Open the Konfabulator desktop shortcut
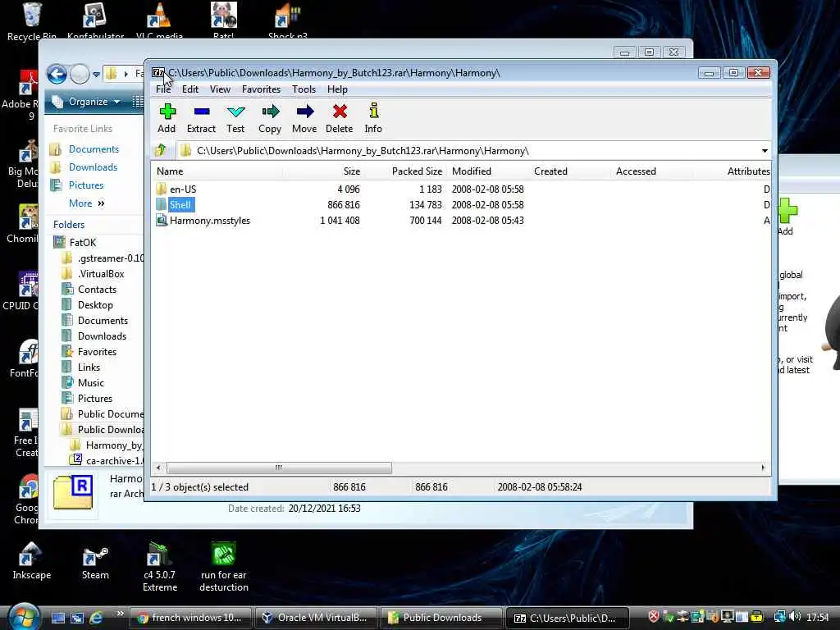This screenshot has width=840, height=630. pos(95,21)
